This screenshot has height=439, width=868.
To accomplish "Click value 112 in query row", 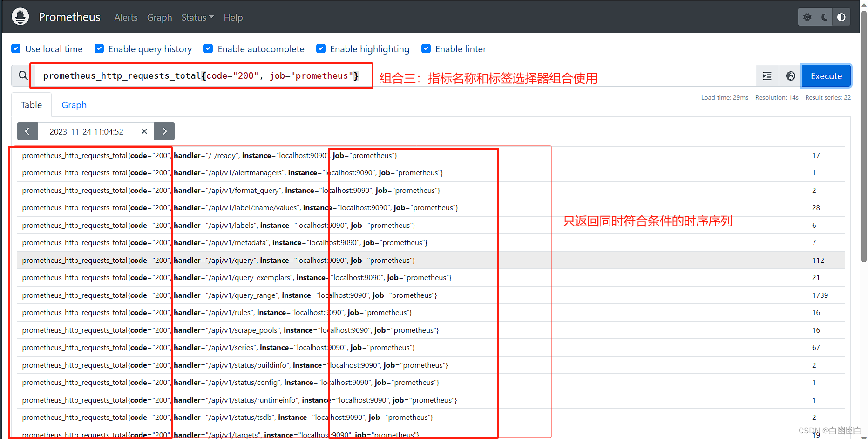I will click(818, 260).
